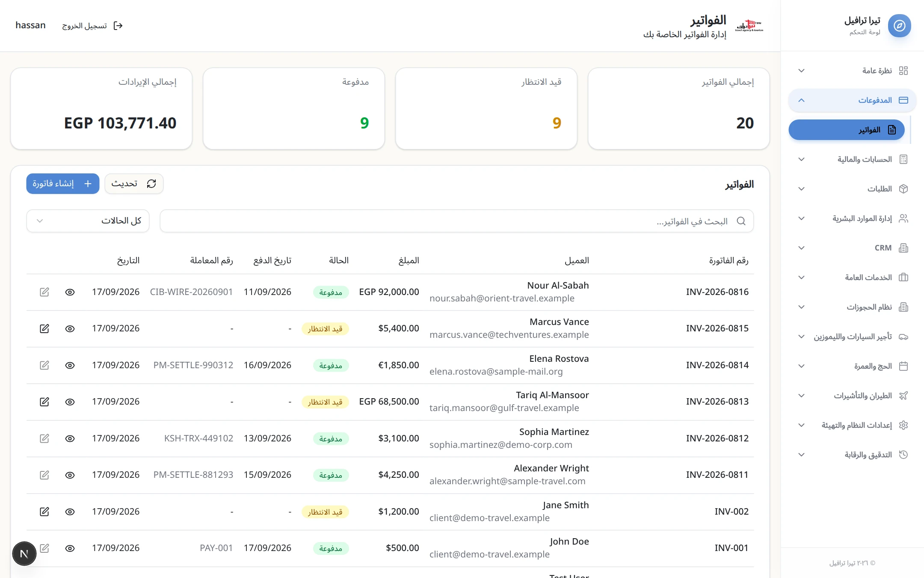Click the إجمالي الإيرادات revenue card
Image resolution: width=924 pixels, height=578 pixels.
click(x=101, y=109)
